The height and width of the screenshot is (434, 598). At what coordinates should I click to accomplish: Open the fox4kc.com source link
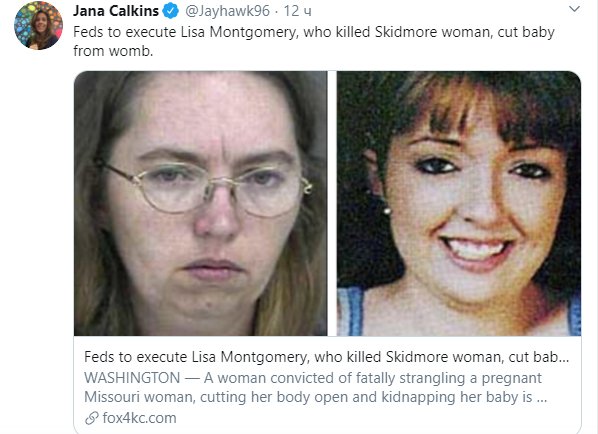139,418
